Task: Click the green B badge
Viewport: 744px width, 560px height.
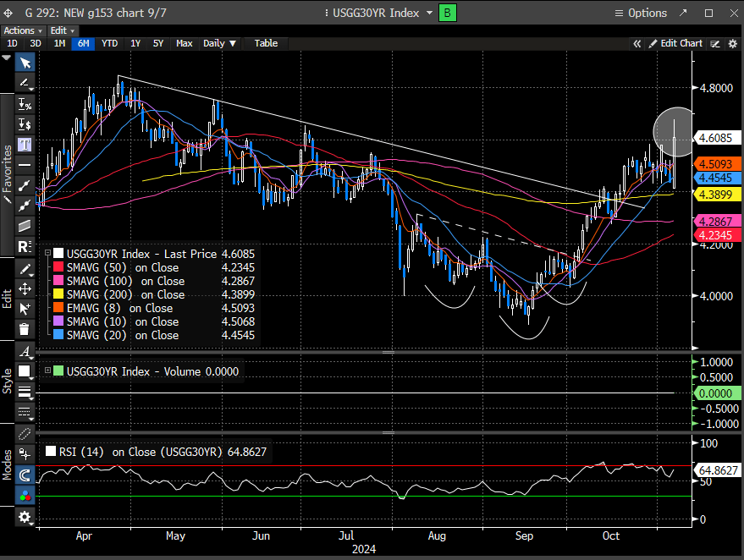Action: click(x=448, y=13)
